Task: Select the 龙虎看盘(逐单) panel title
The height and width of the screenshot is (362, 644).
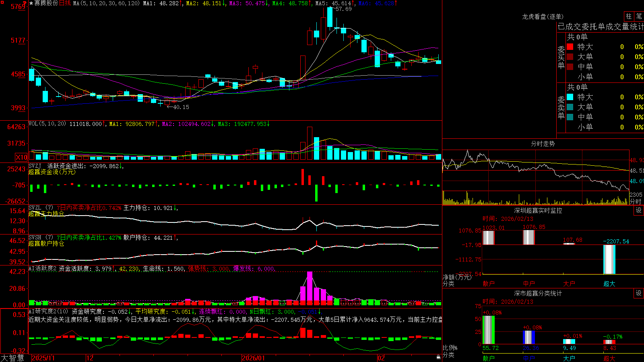Action: (x=543, y=16)
